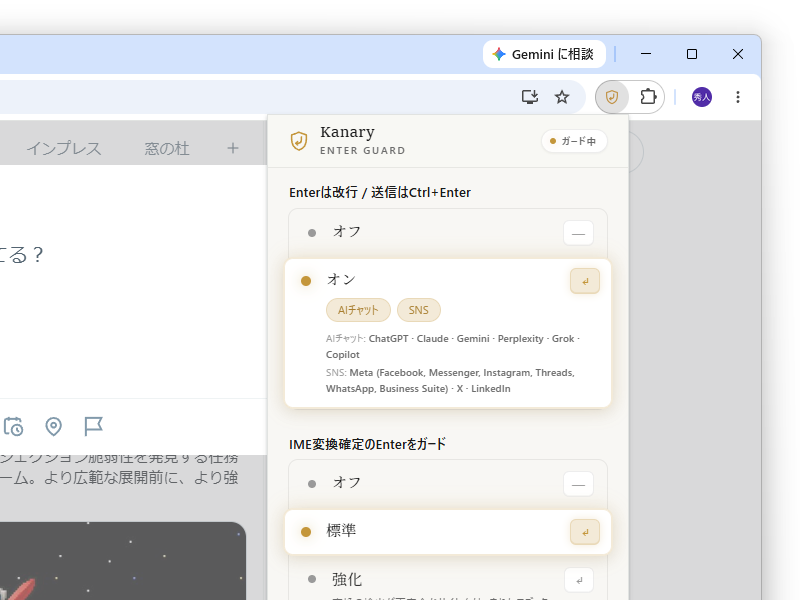This screenshot has height=600, width=800.
Task: Click the return-key icon on 標準 row
Action: [x=585, y=532]
